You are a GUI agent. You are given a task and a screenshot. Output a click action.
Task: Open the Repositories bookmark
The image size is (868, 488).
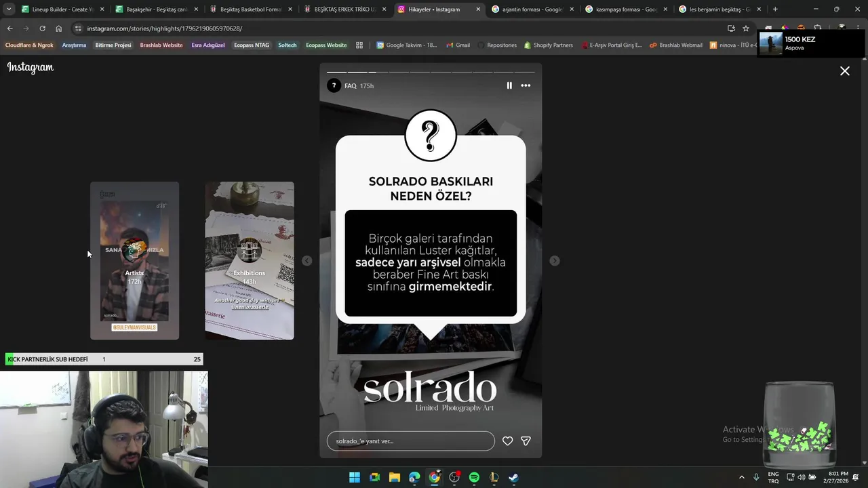tap(497, 45)
